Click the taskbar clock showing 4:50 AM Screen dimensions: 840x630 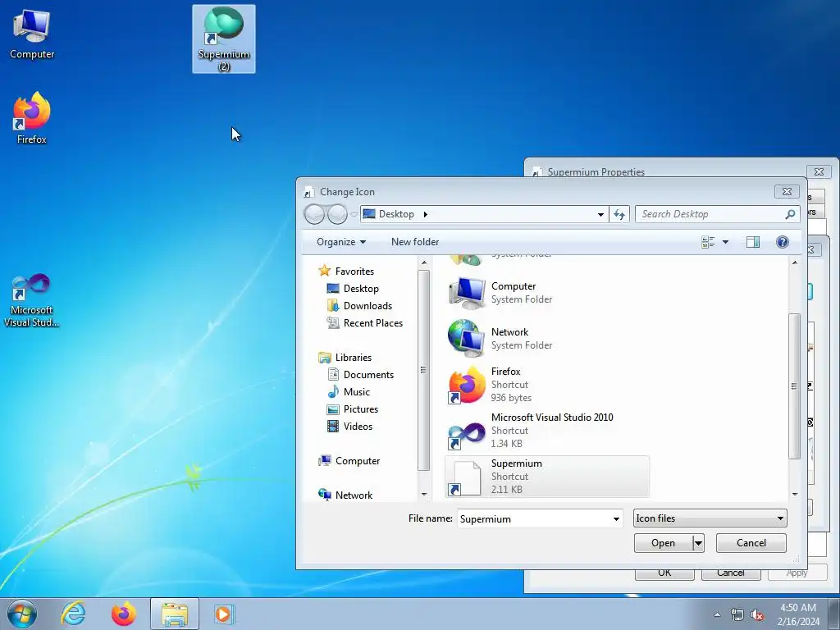(x=797, y=614)
